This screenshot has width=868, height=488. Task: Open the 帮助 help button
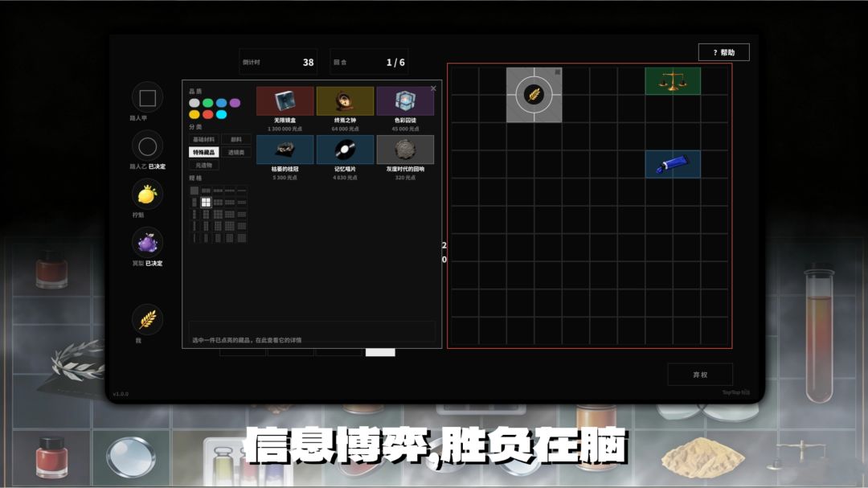[724, 52]
